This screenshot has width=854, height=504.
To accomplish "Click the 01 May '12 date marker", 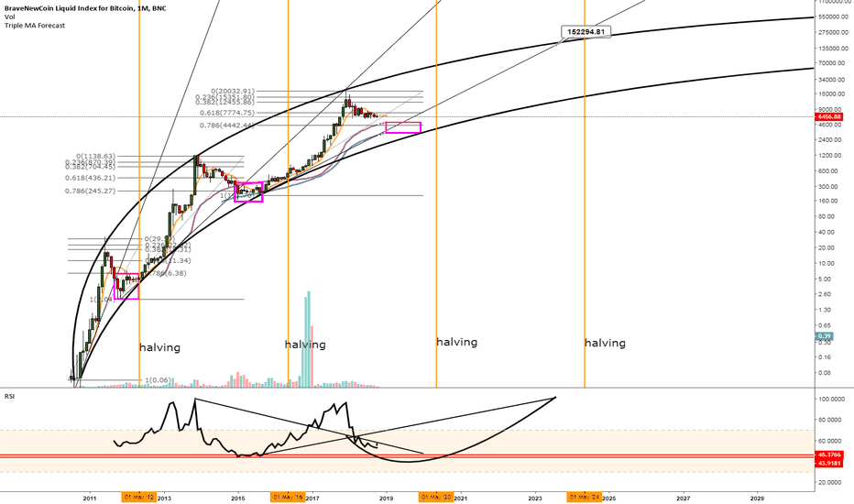I will [x=139, y=497].
